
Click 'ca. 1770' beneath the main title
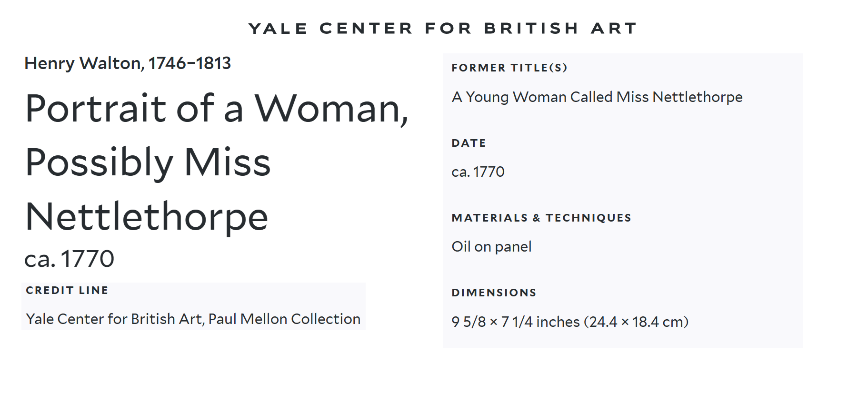[x=70, y=259]
